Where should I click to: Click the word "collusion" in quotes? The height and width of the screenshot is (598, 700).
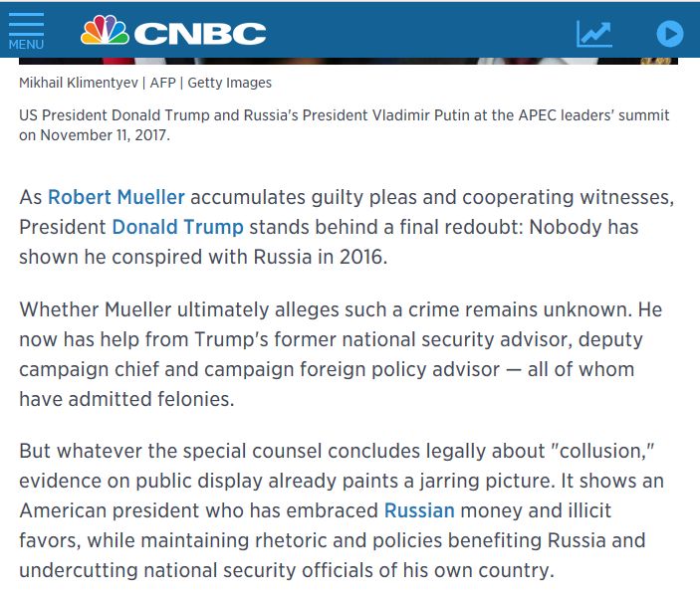(603, 451)
